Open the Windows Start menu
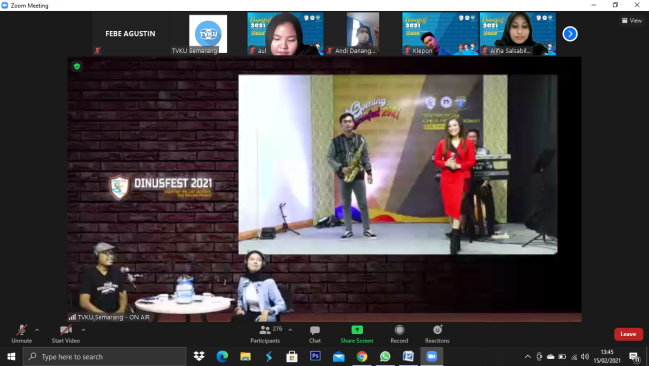649x366 pixels. [11, 356]
